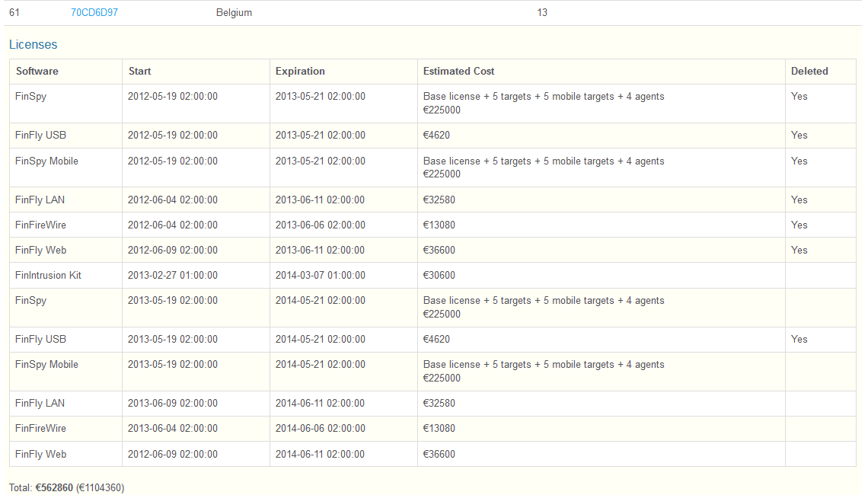Image resolution: width=868 pixels, height=495 pixels.
Task: Click FinFly Web in the row expiring 2013-06-11
Action: coord(40,251)
